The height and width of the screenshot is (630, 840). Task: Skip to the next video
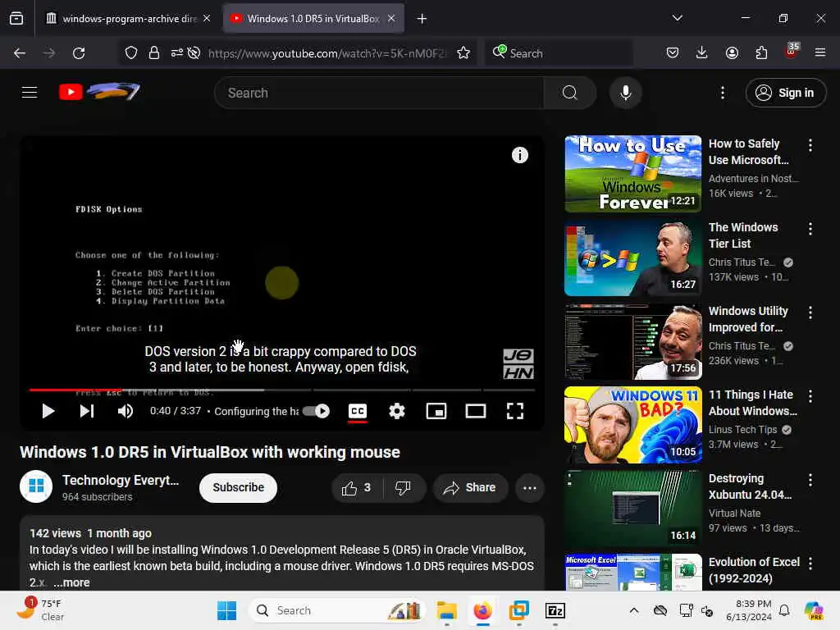click(x=87, y=412)
